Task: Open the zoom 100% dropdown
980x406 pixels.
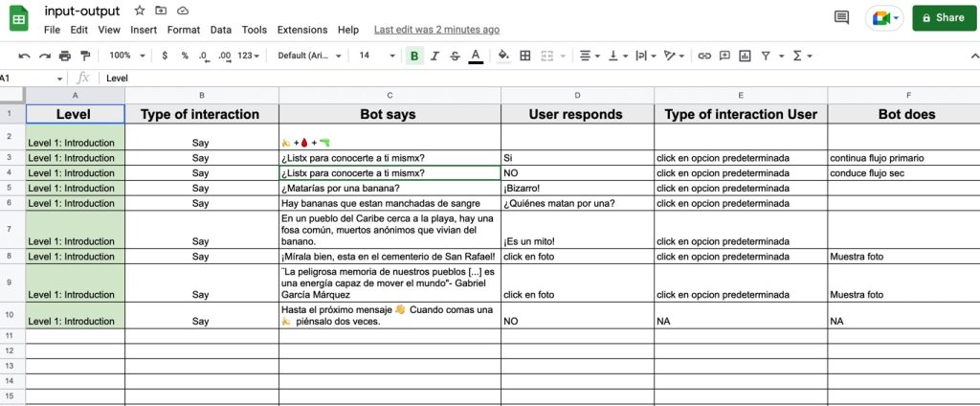Action: click(127, 56)
